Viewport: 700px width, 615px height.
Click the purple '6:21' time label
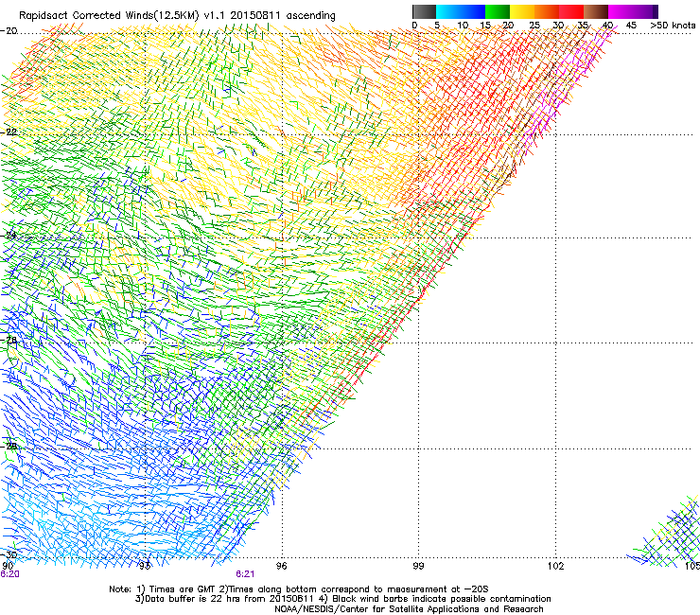(245, 574)
